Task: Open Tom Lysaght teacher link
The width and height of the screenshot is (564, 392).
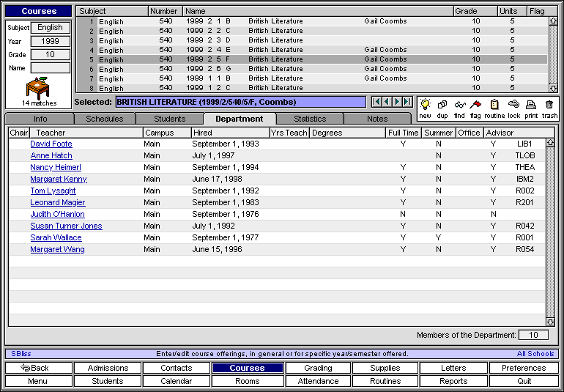Action: tap(53, 191)
